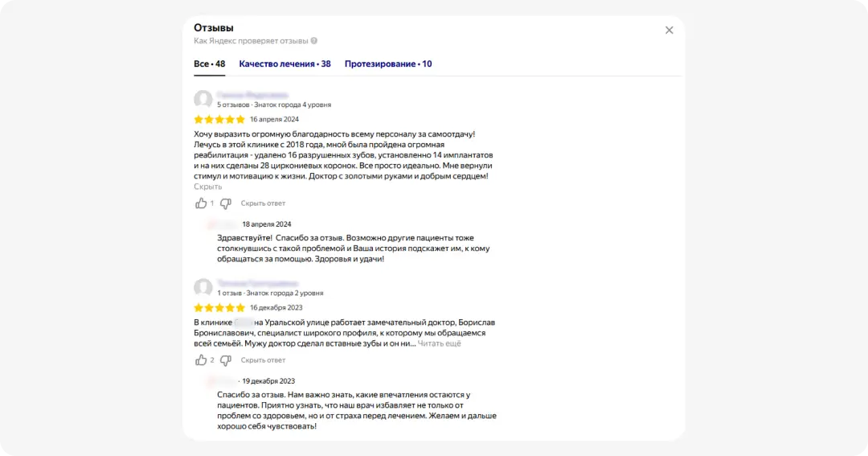Dislike the review dated 16 декабря 2023
This screenshot has height=456, width=868.
click(x=226, y=360)
